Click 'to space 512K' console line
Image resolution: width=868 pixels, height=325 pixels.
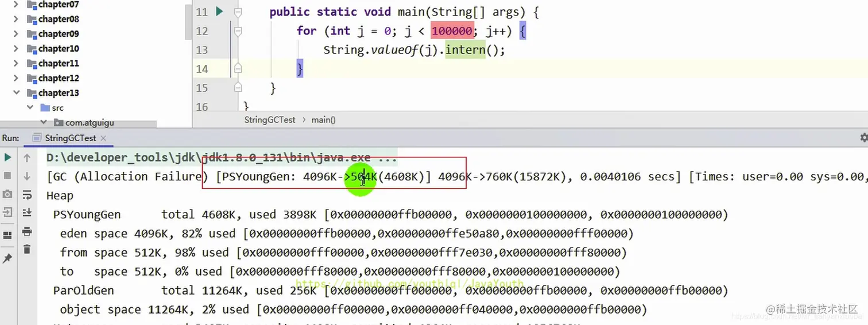(340, 272)
